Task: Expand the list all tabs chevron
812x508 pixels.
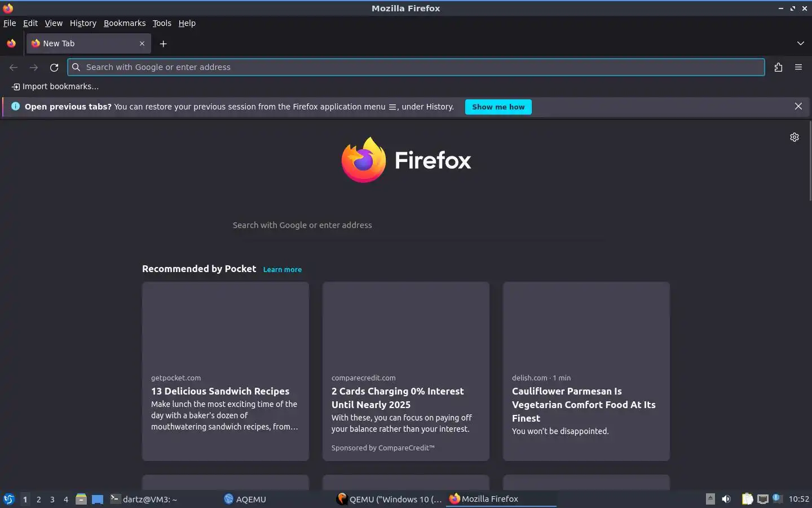Action: tap(800, 43)
